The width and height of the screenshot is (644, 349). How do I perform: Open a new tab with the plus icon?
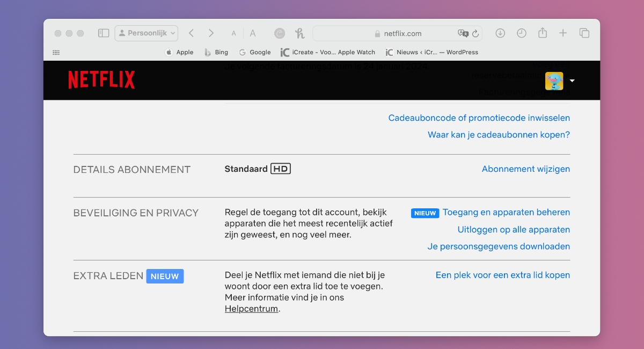point(563,33)
